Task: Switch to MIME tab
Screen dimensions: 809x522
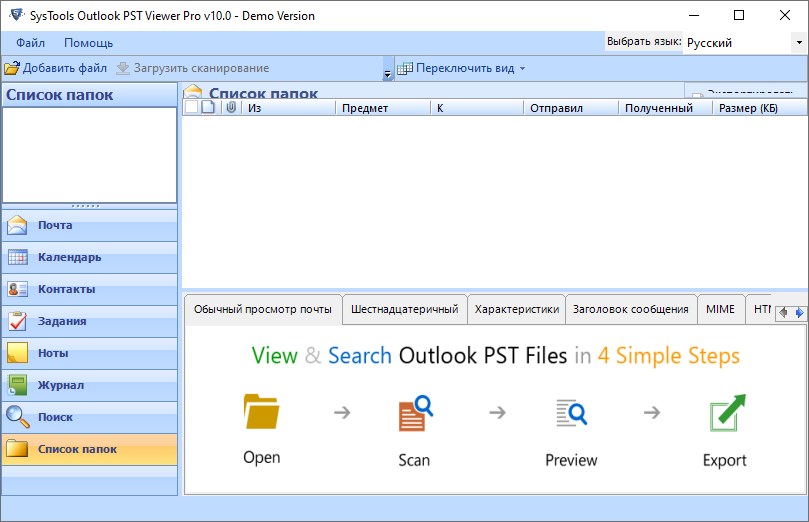Action: pos(720,309)
